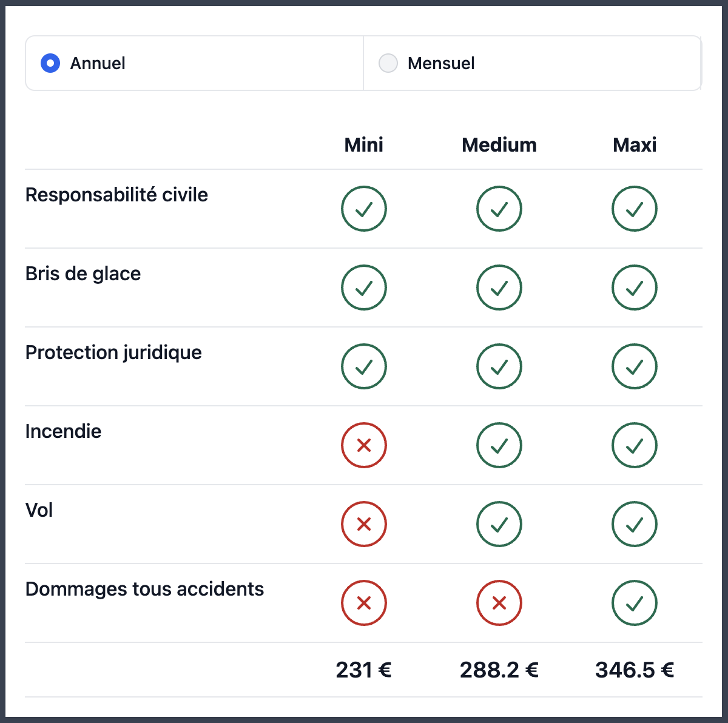This screenshot has width=728, height=723.
Task: Click the Responsabilité civile row label
Action: click(x=116, y=195)
